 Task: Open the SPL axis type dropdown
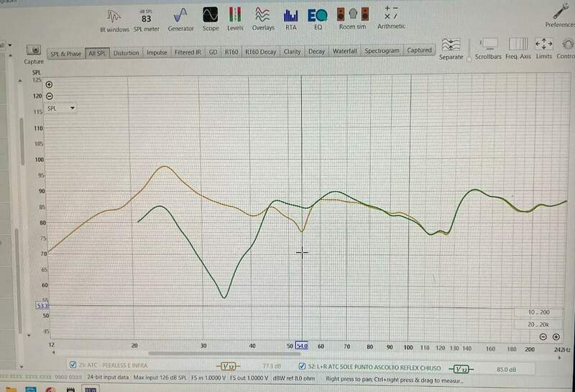pos(61,108)
